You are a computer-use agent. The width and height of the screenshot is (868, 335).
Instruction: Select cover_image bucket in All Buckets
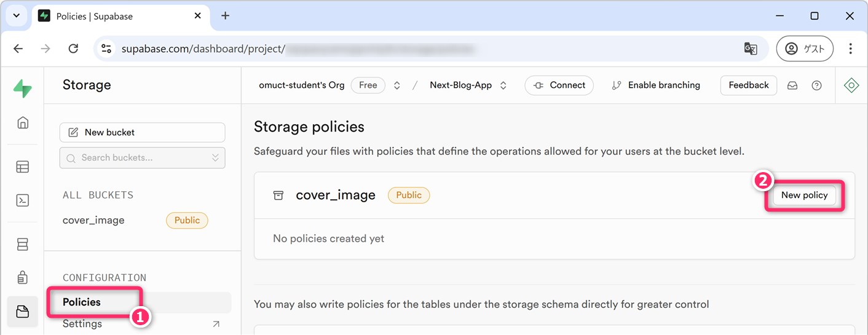point(93,220)
